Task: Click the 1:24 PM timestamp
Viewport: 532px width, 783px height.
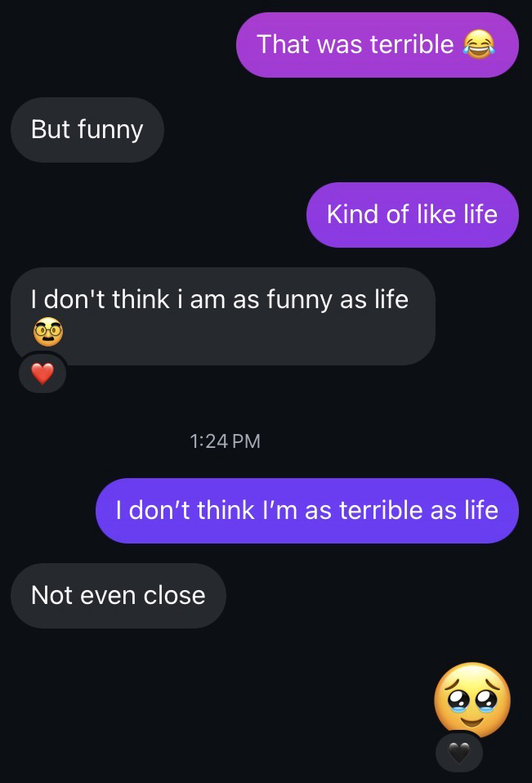Action: point(225,441)
